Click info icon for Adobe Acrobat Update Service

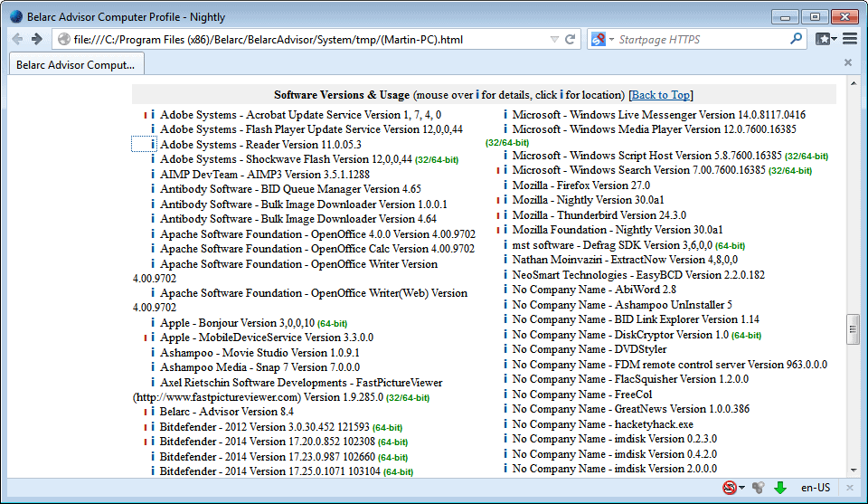point(153,115)
